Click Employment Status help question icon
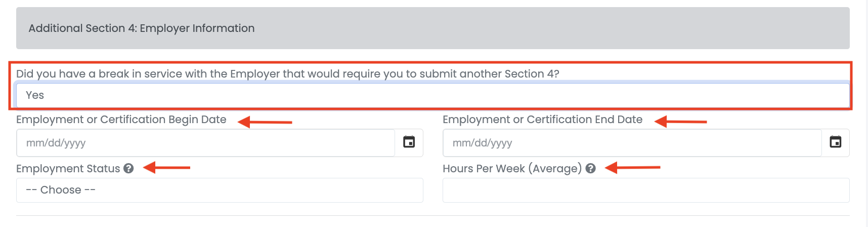This screenshot has height=227, width=868. 128,168
